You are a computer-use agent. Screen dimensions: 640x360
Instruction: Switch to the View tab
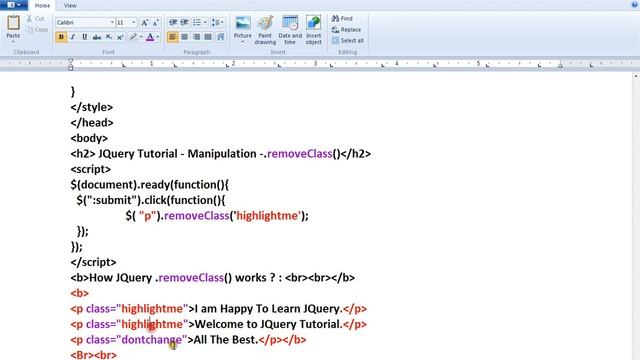[70, 6]
